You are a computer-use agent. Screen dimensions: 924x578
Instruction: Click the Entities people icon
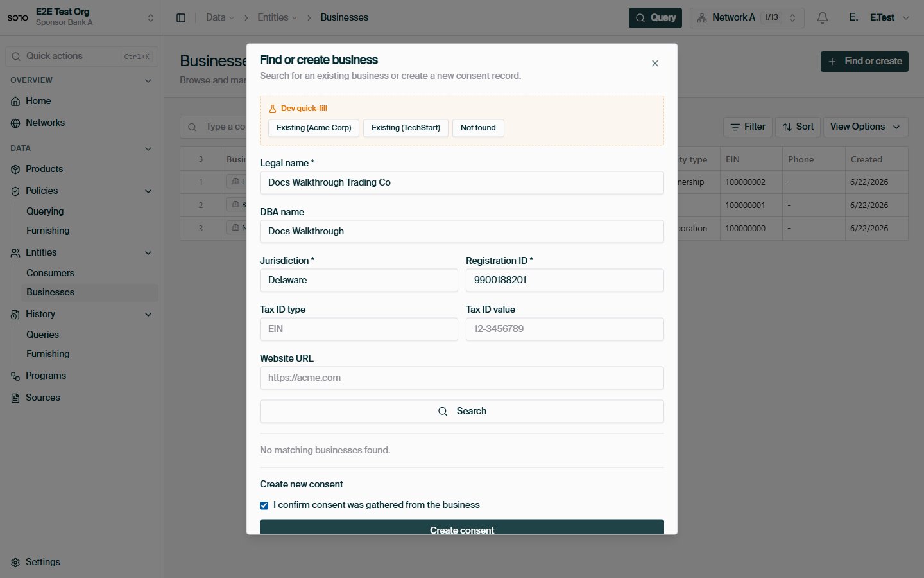pos(15,253)
